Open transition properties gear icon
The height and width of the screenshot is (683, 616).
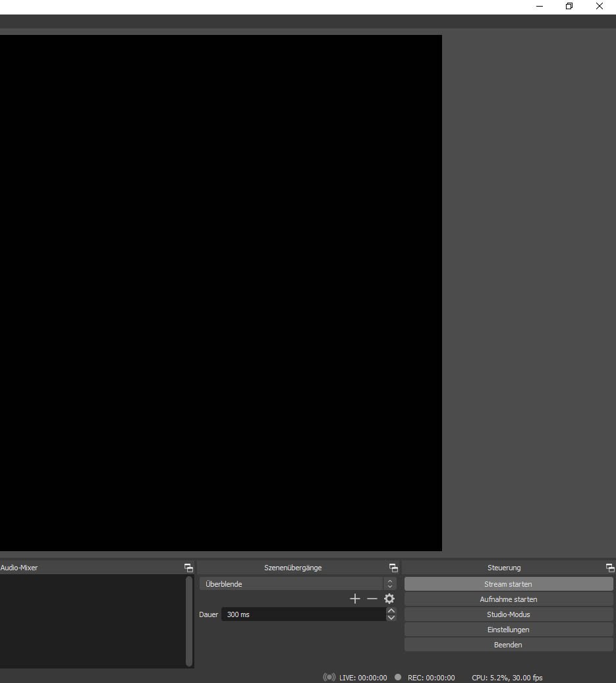[x=389, y=599]
